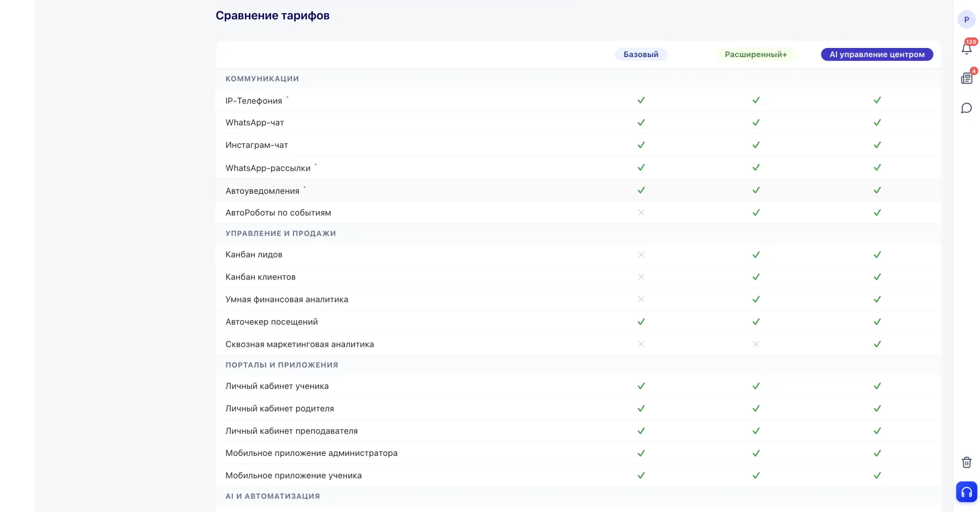Click Расширенный+ checkmark for Канбан клиентов
980x512 pixels.
pos(756,276)
